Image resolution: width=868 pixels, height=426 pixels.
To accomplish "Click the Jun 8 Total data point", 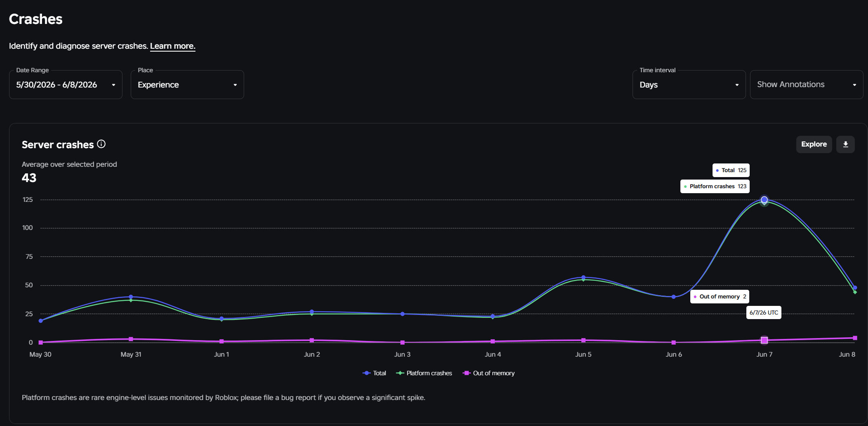I will coord(855,288).
